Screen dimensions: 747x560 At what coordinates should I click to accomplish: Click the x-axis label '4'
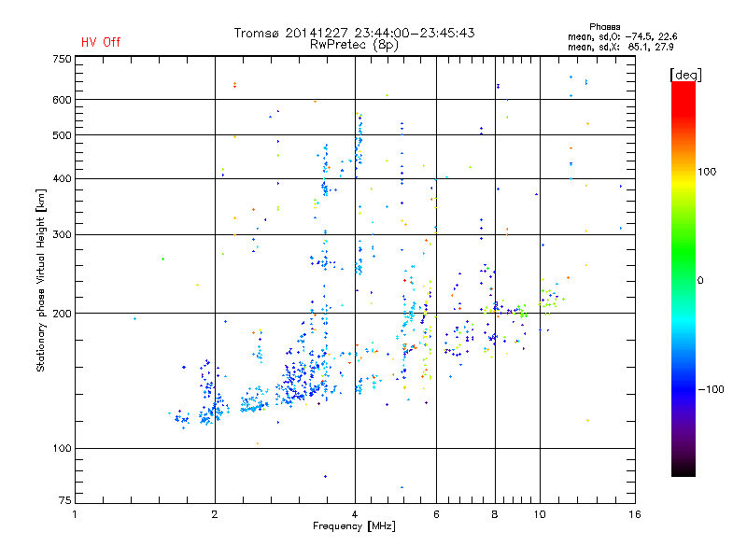[x=355, y=514]
